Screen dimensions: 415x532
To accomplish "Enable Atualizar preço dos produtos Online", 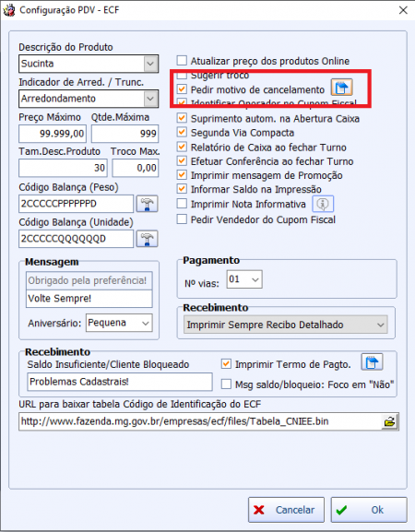I will (x=182, y=61).
